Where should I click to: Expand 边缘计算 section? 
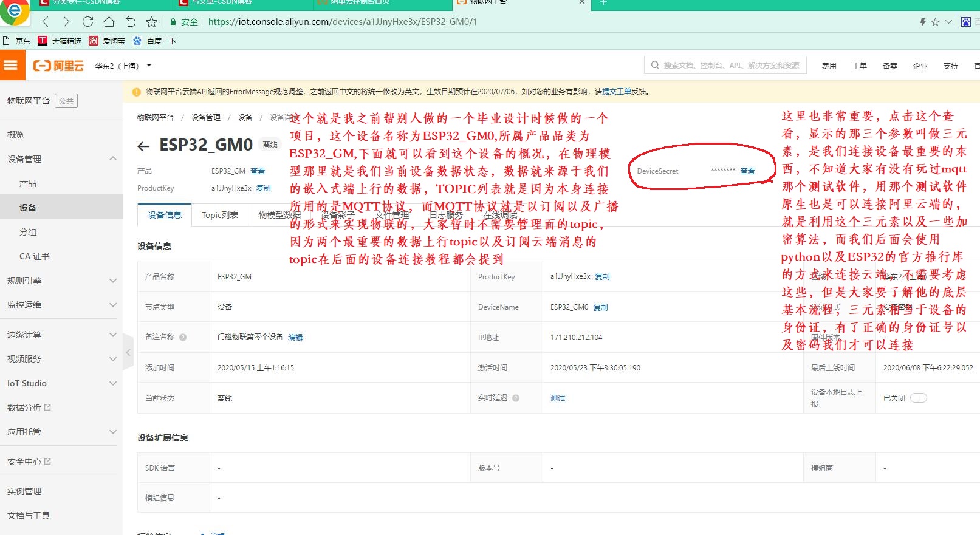tap(112, 335)
